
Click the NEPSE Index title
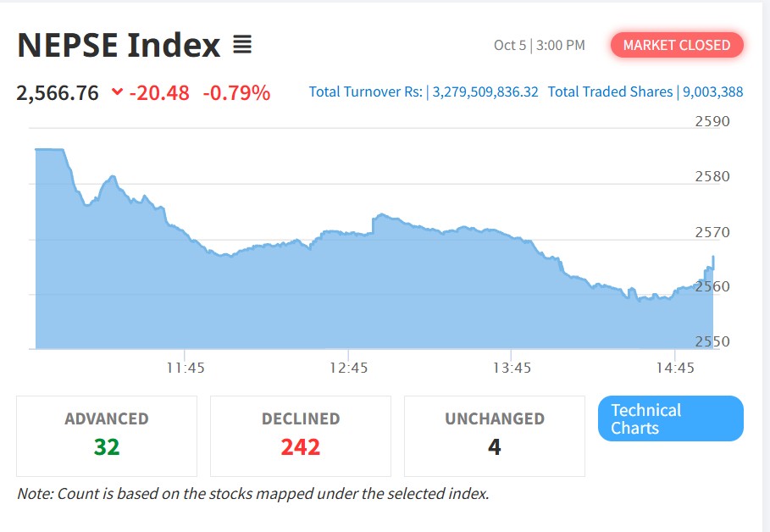pos(119,45)
